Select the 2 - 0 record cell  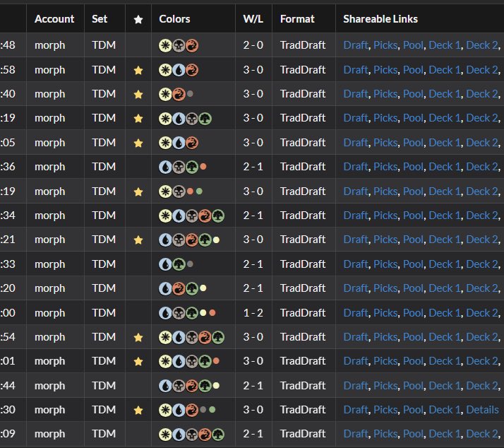253,45
